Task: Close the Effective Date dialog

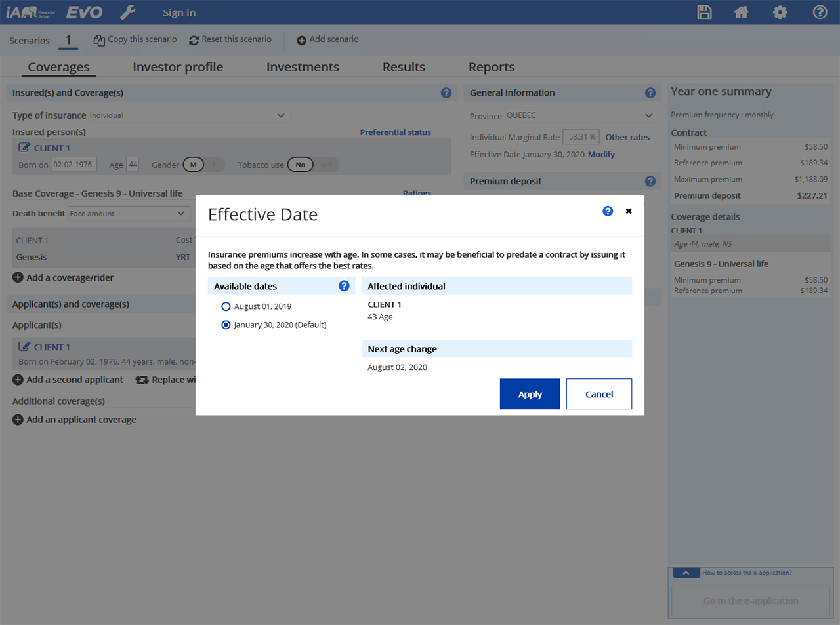Action: click(x=629, y=211)
